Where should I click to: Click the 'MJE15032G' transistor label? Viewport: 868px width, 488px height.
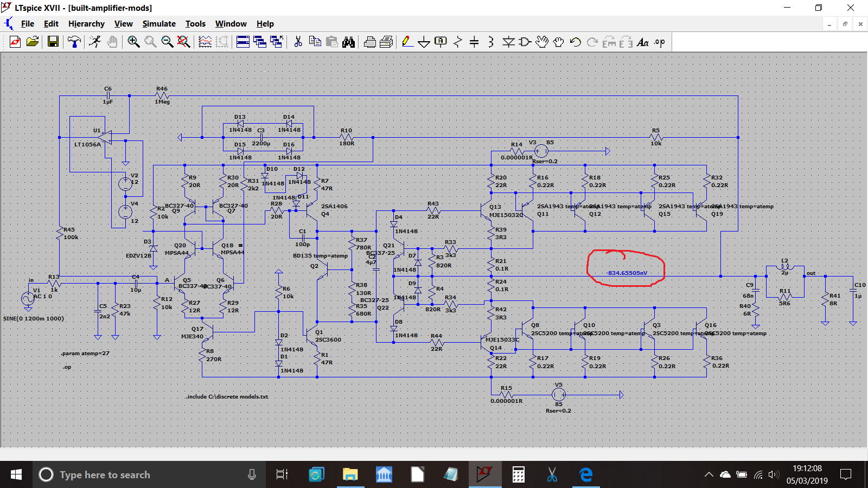point(506,215)
